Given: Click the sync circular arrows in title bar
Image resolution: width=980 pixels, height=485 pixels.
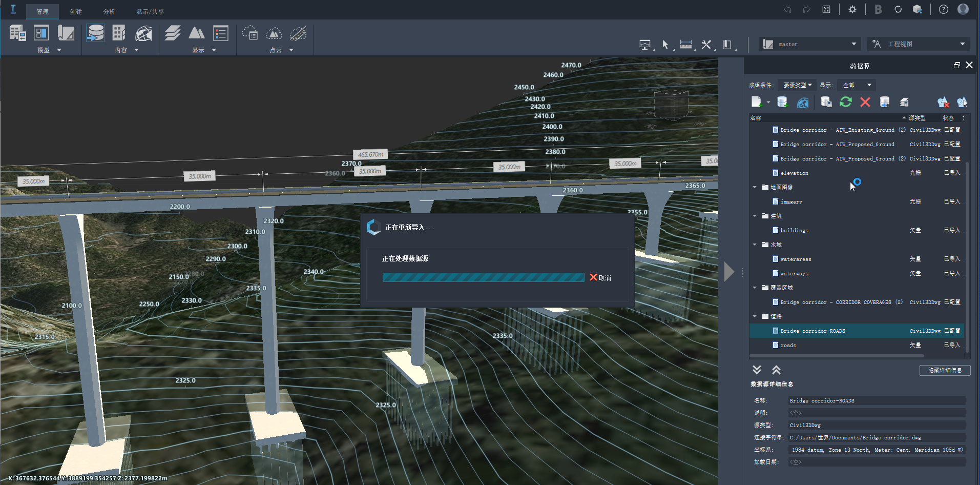Looking at the screenshot, I should (x=898, y=9).
